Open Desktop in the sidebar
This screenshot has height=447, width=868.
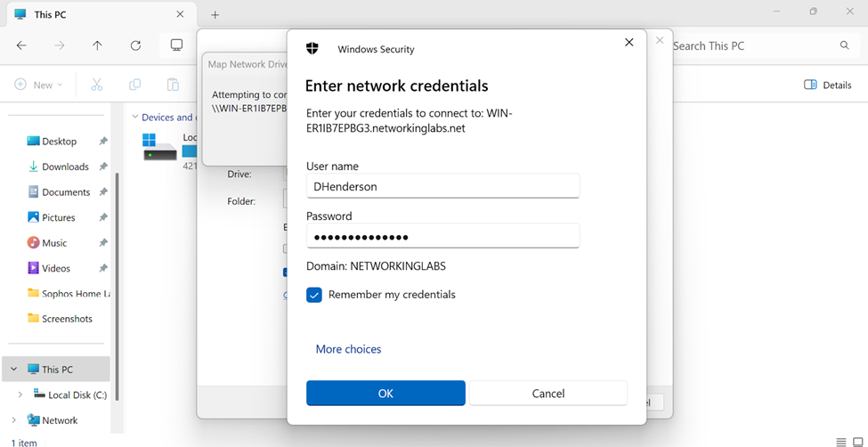pos(60,142)
